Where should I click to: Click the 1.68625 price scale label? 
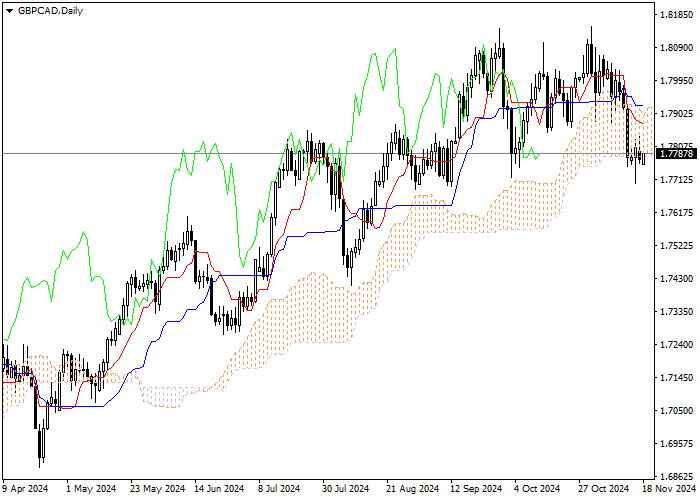(x=676, y=476)
